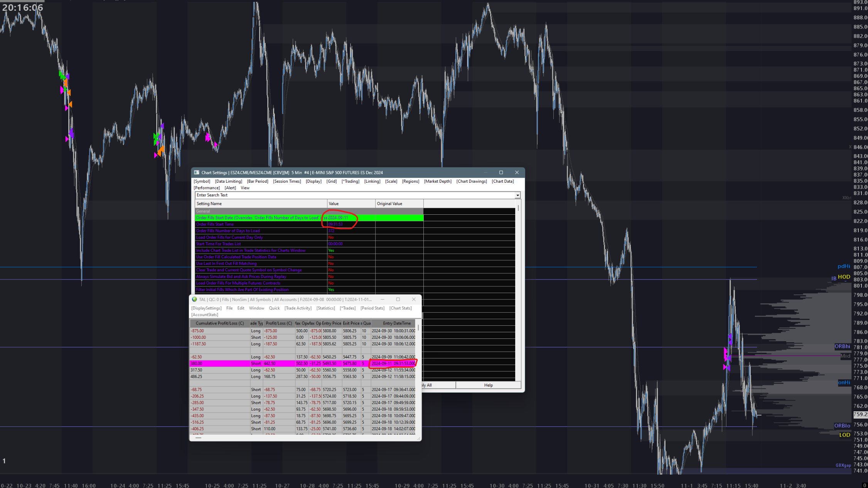Click the globe icon in TAL title bar
The height and width of the screenshot is (488, 868).
point(194,299)
